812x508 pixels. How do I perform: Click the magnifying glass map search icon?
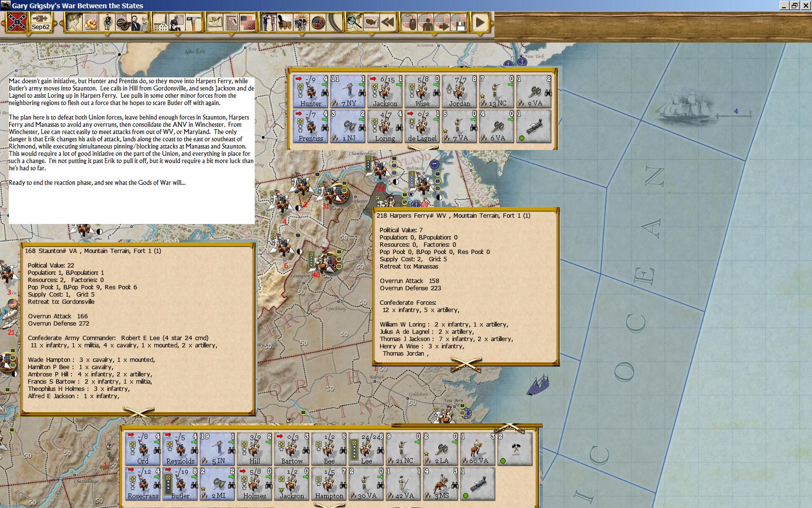[x=355, y=22]
